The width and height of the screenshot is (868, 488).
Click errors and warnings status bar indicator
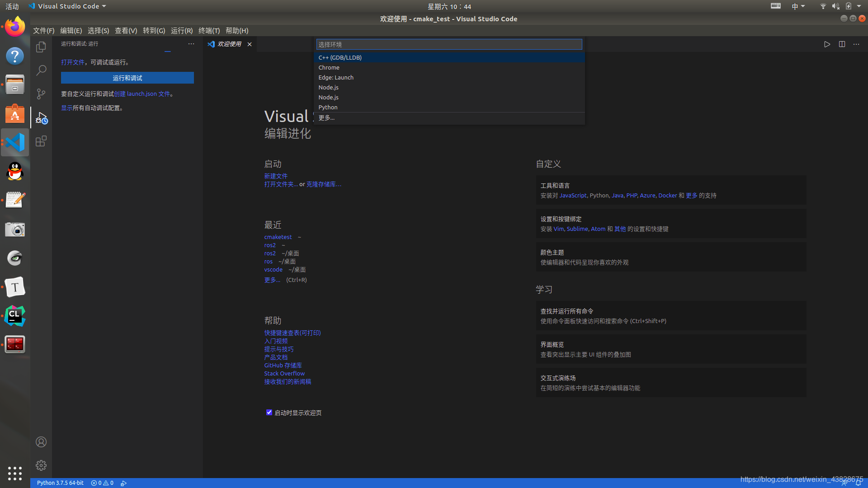click(102, 483)
